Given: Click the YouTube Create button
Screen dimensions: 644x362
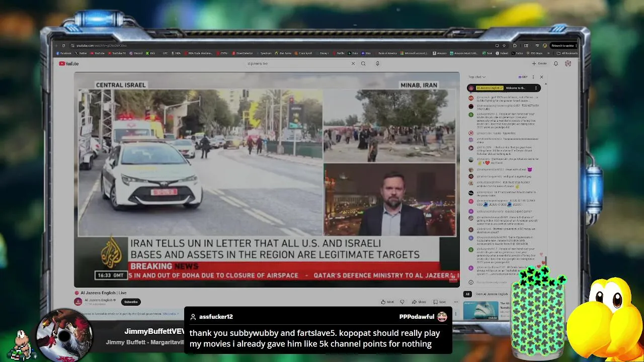Looking at the screenshot, I should pyautogui.click(x=539, y=63).
